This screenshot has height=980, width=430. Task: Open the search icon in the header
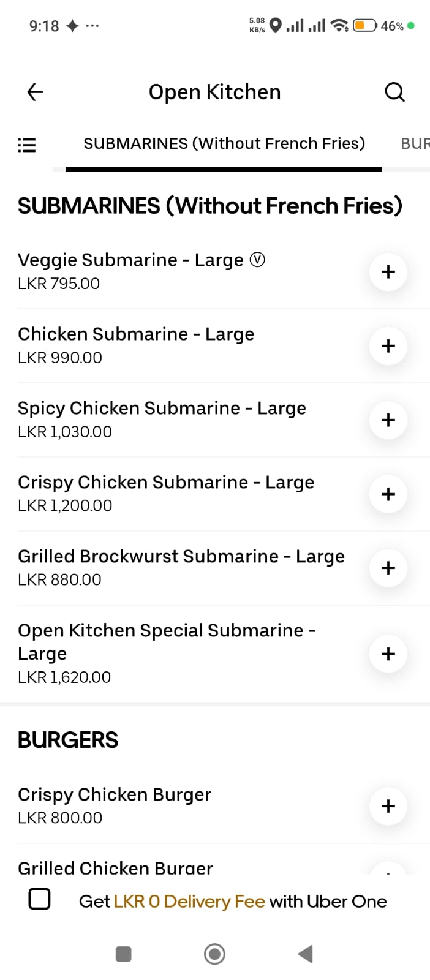pyautogui.click(x=394, y=92)
